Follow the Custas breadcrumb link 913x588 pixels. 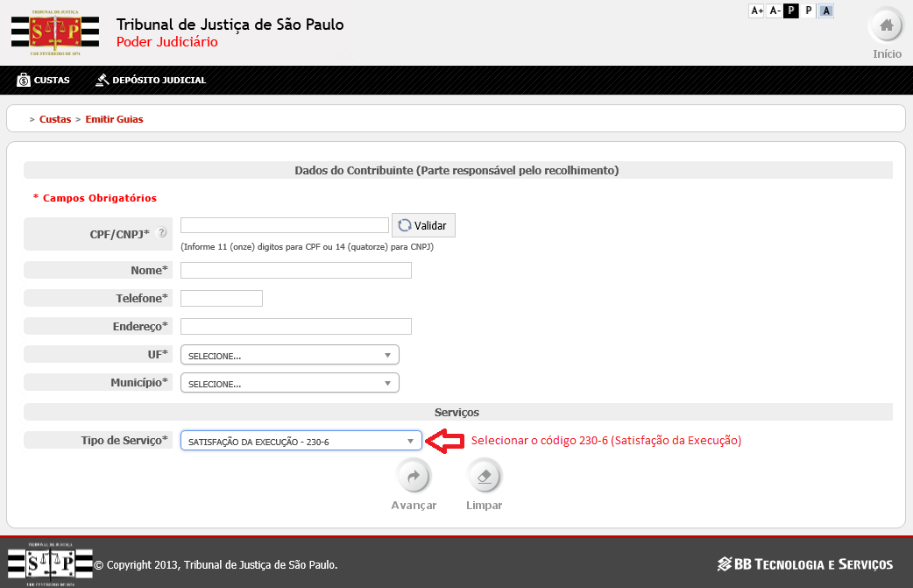tap(55, 119)
